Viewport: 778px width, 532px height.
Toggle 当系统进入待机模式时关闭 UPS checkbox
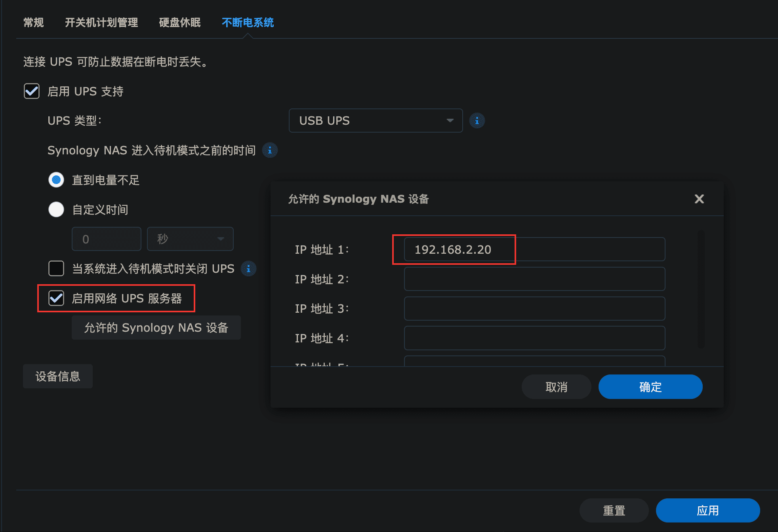pos(56,268)
